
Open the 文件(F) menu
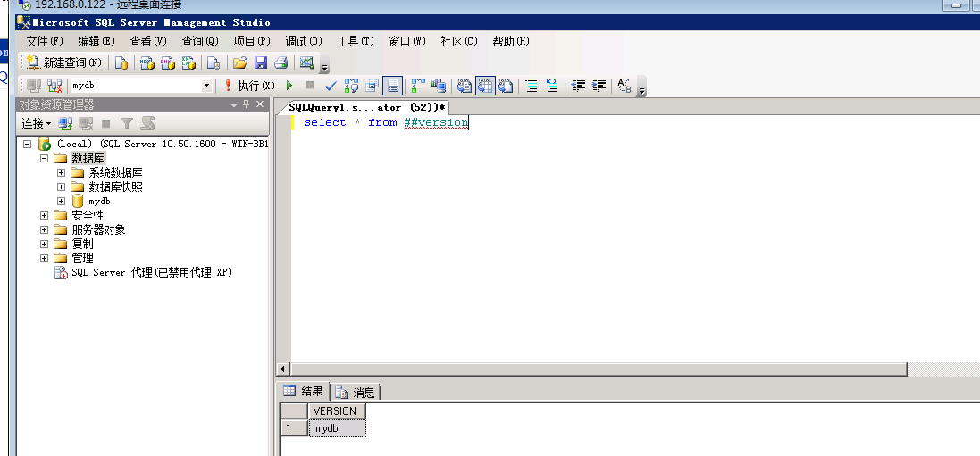45,41
